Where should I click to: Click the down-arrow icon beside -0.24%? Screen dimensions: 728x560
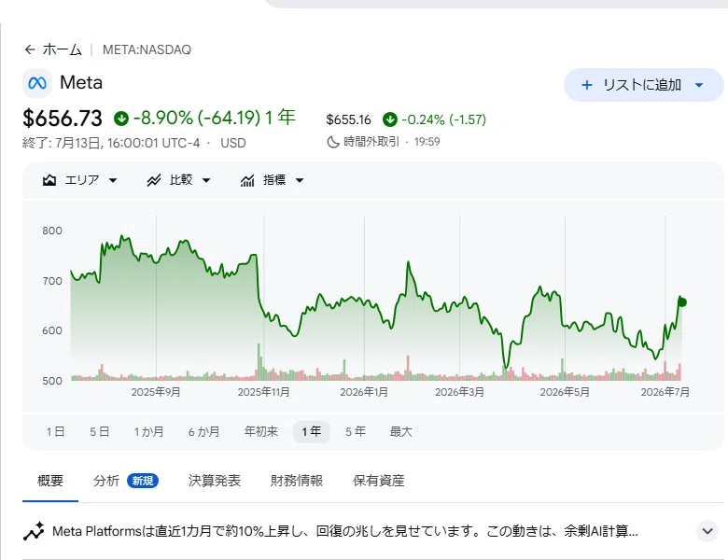coord(390,119)
